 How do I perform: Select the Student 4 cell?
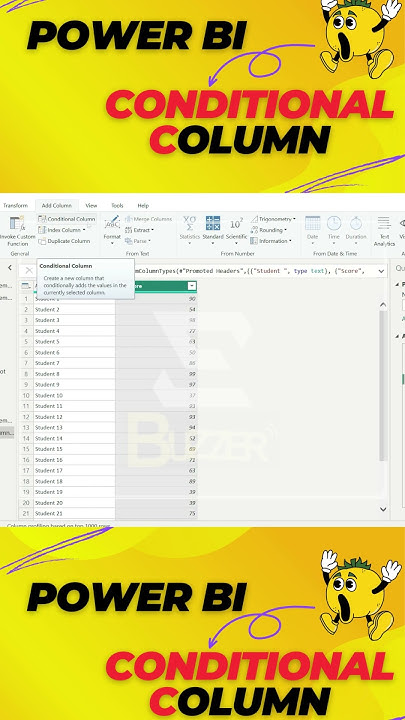point(74,331)
